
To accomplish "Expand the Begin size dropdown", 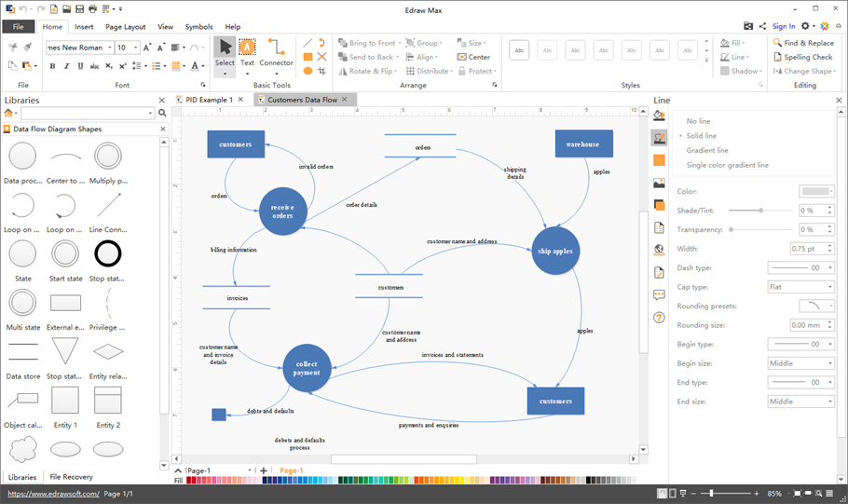I will 800,363.
